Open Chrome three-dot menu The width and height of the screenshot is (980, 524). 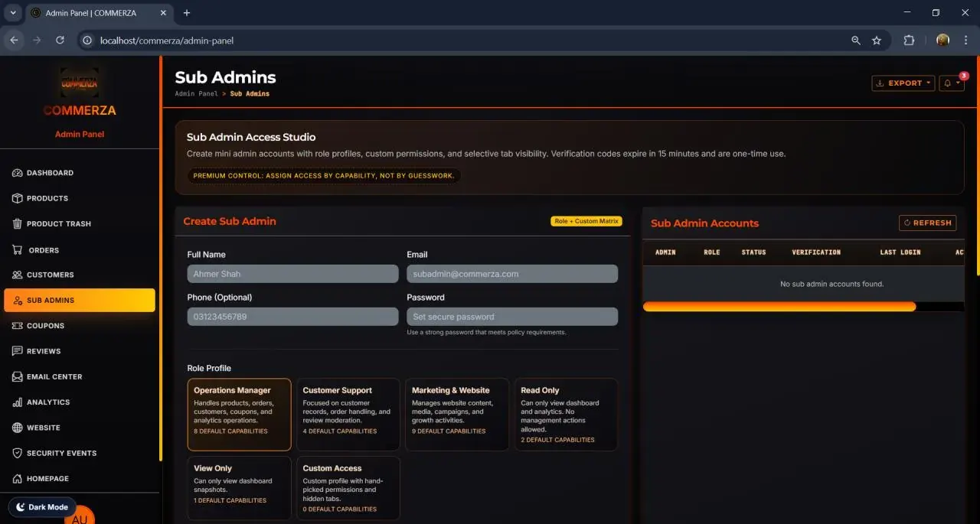(965, 41)
